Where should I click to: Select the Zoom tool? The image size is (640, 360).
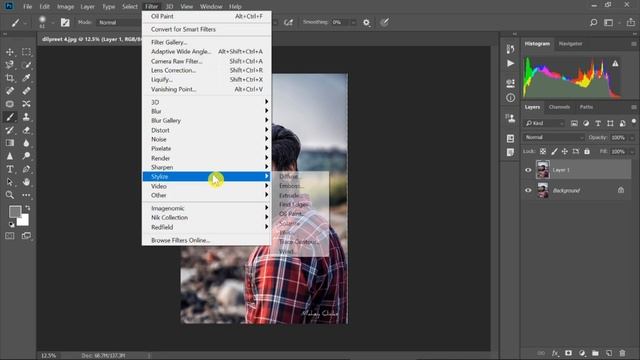pos(10,195)
